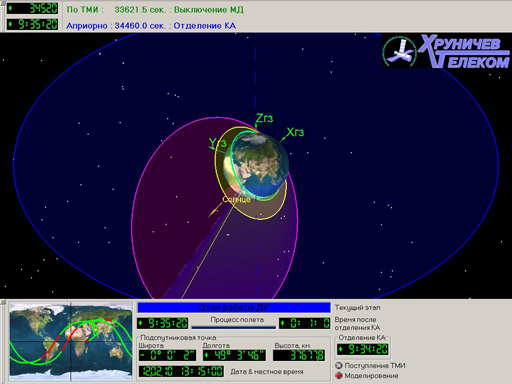Click the Этап работы ДУ blue stage bar
The height and width of the screenshot is (384, 512).
pos(234,307)
